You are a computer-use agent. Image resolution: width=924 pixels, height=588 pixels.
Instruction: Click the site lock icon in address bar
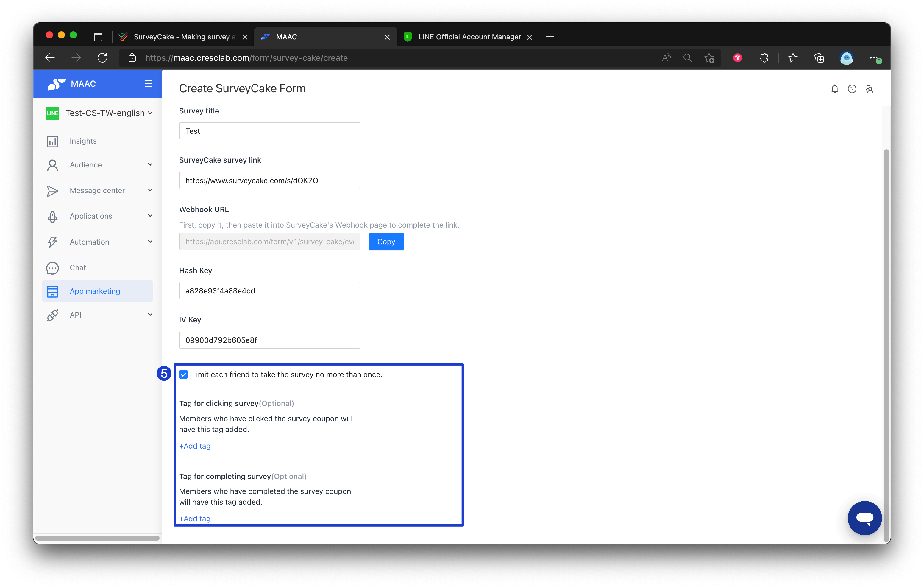pos(132,57)
